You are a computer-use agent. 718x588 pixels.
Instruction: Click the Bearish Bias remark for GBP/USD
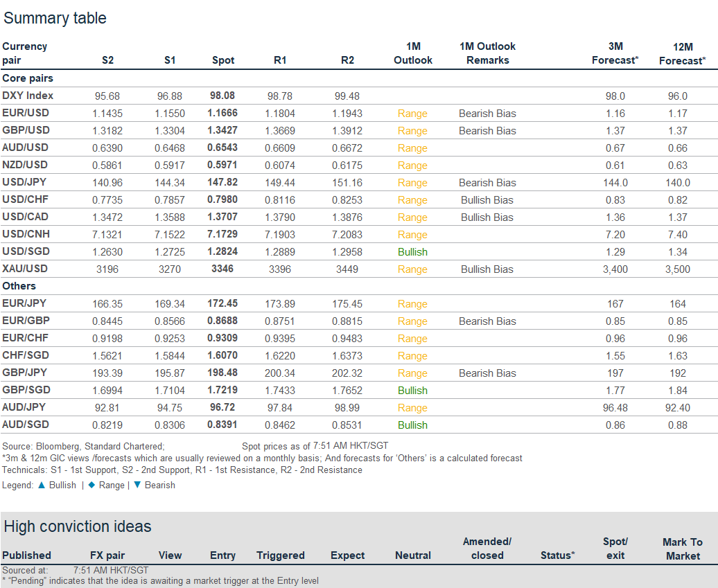tap(487, 130)
